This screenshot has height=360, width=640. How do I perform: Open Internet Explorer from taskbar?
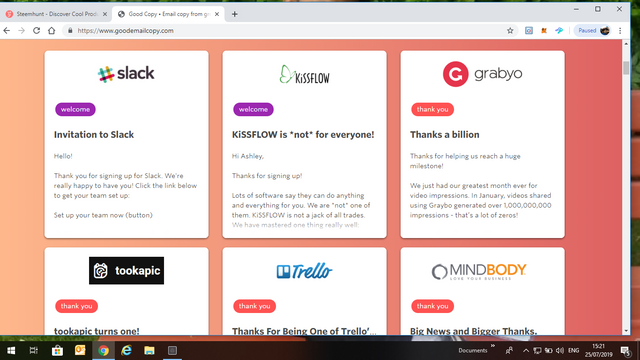pyautogui.click(x=126, y=351)
